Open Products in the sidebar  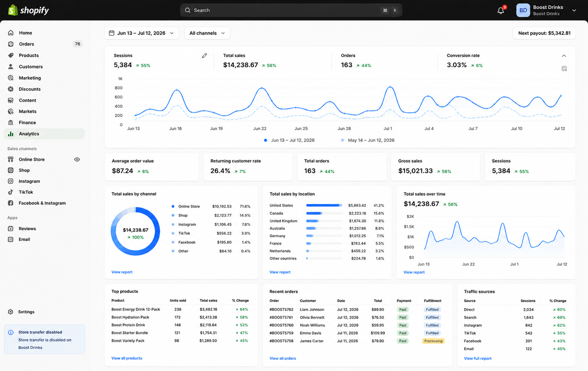(44, 55)
